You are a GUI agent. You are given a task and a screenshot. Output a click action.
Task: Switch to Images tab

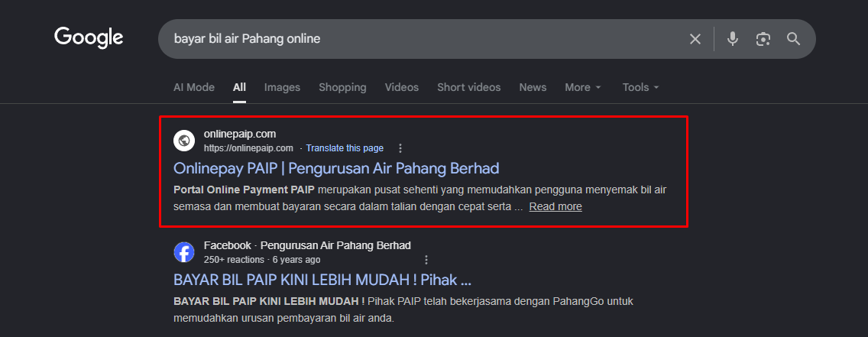point(282,87)
